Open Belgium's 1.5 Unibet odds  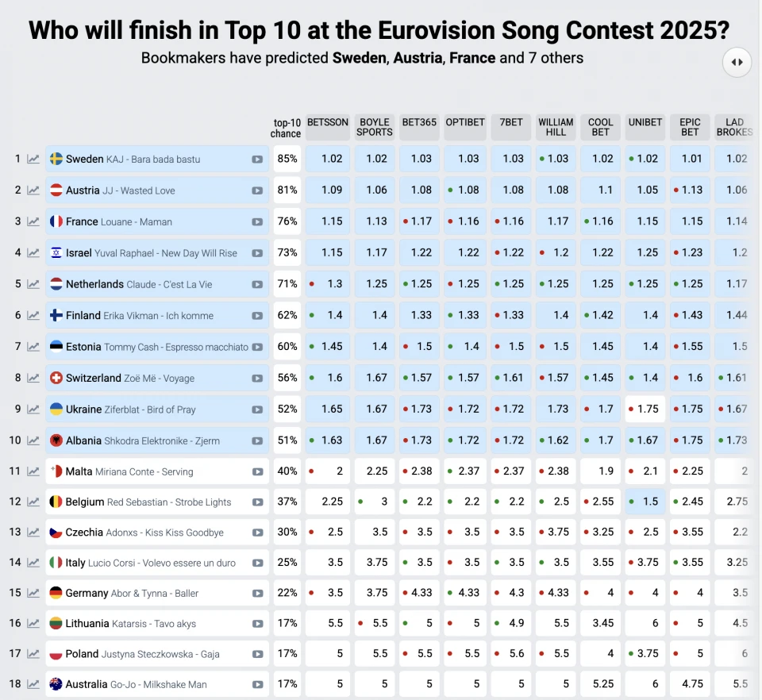(x=645, y=502)
